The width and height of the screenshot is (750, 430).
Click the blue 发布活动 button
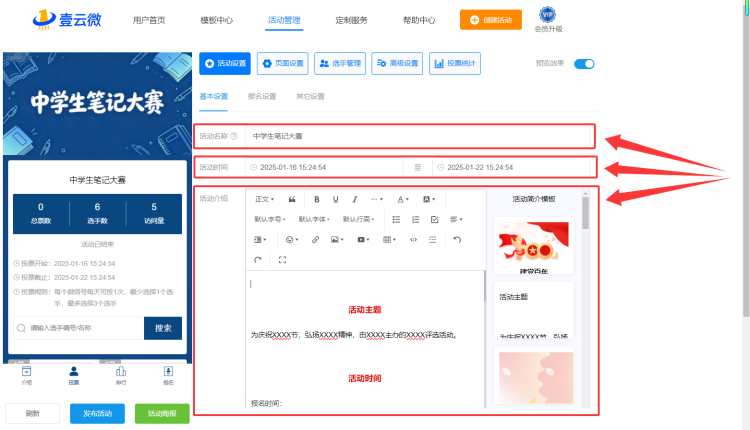[x=98, y=414]
